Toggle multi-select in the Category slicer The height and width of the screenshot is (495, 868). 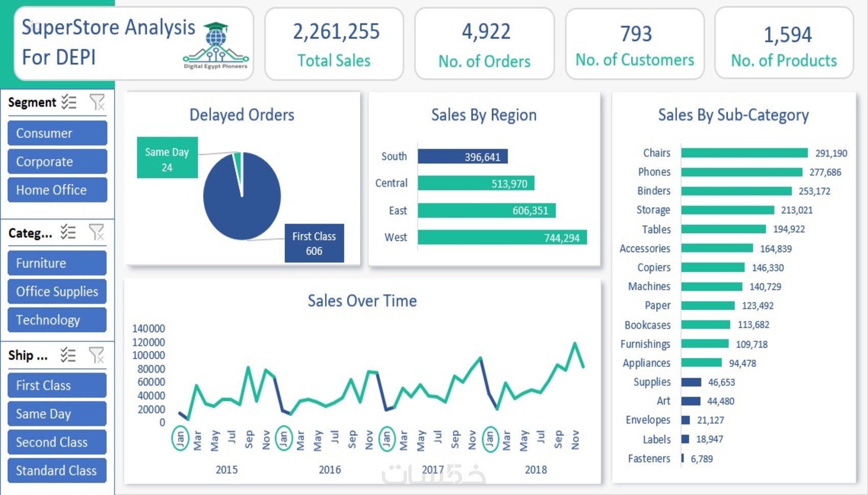(68, 232)
